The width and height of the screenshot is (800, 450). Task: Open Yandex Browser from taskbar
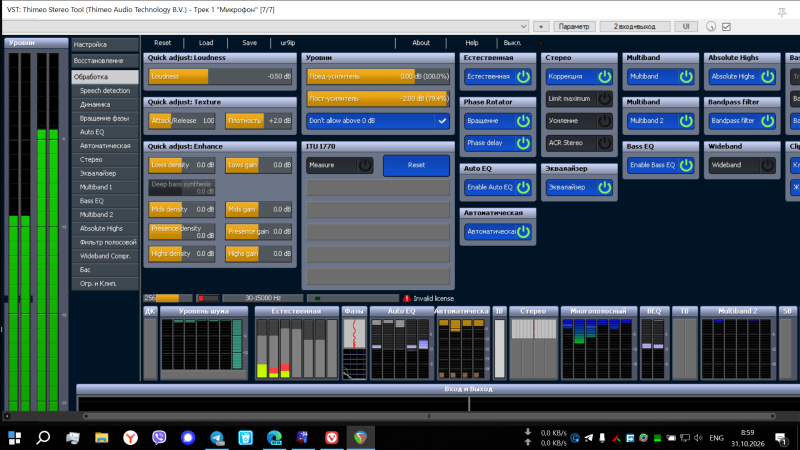131,438
